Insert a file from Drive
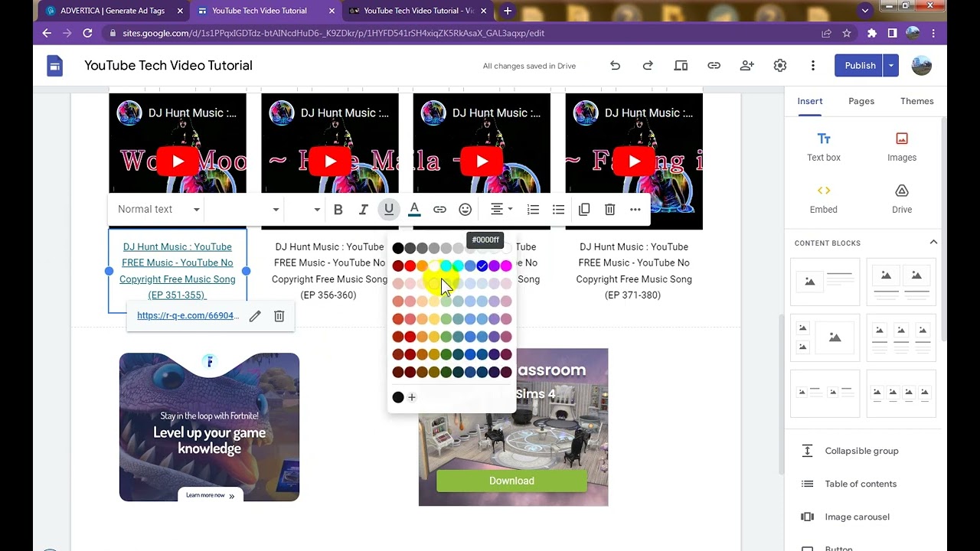The height and width of the screenshot is (551, 980). 902,199
